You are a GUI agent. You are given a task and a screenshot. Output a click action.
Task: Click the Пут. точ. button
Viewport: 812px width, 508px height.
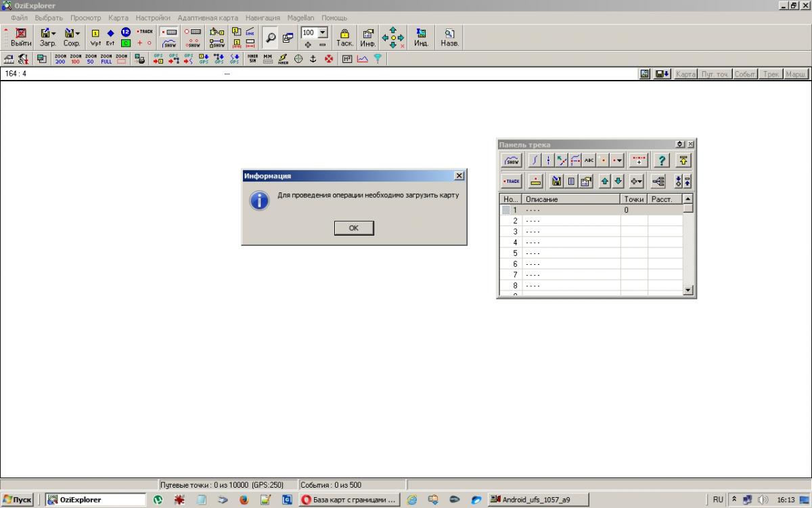click(x=715, y=74)
